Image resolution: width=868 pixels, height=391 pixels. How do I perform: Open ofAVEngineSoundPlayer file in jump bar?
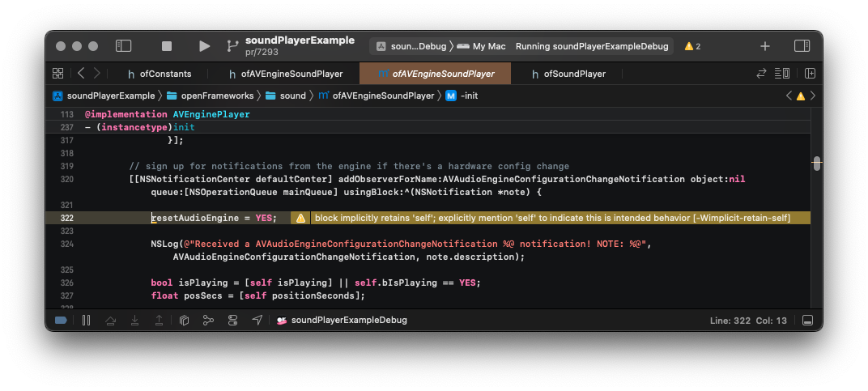(376, 96)
